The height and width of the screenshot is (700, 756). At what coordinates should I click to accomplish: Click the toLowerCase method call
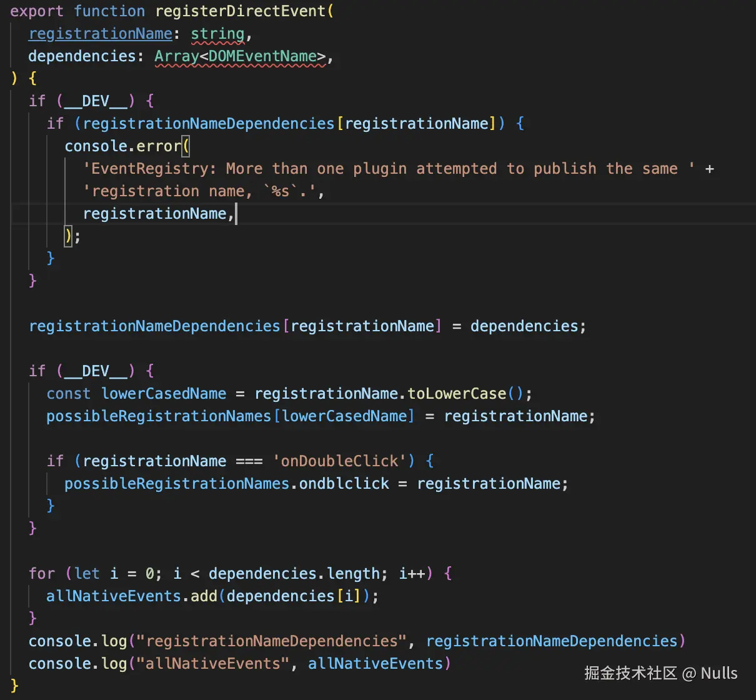(x=457, y=394)
